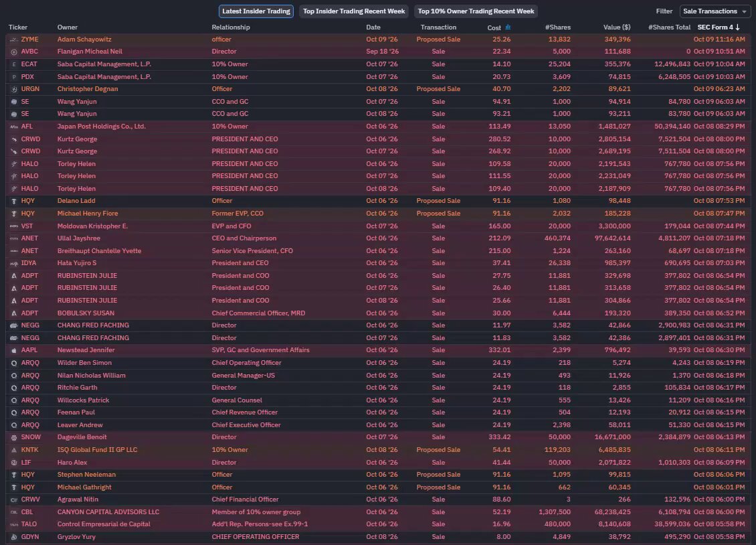Click the 1,307,500 shares cell
The width and height of the screenshot is (756, 545).
(555, 512)
